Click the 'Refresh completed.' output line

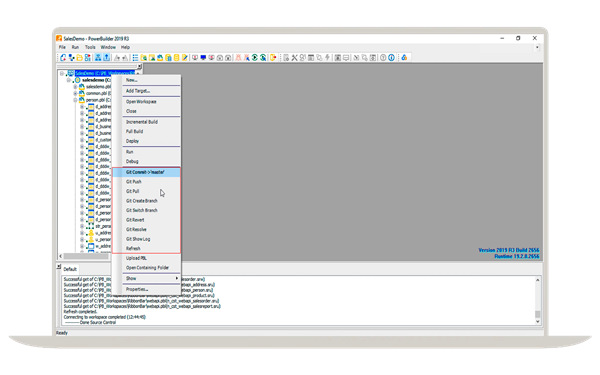[x=80, y=312]
